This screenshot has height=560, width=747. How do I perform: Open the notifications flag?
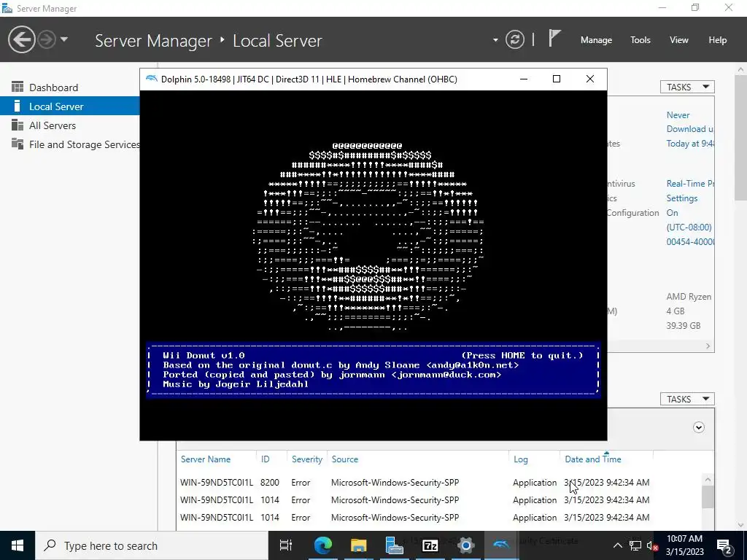[x=554, y=38]
